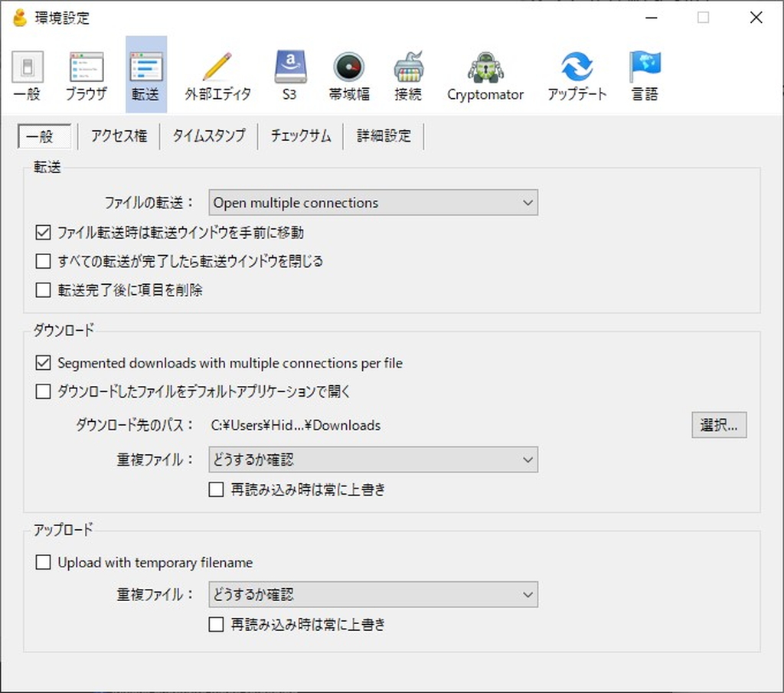Select the 言語 (Language) preferences icon
Viewport: 784px width, 693px height.
point(644,73)
